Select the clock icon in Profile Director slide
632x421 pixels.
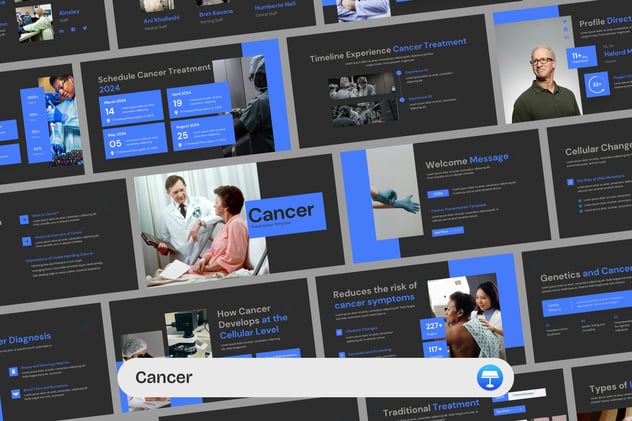click(x=595, y=85)
